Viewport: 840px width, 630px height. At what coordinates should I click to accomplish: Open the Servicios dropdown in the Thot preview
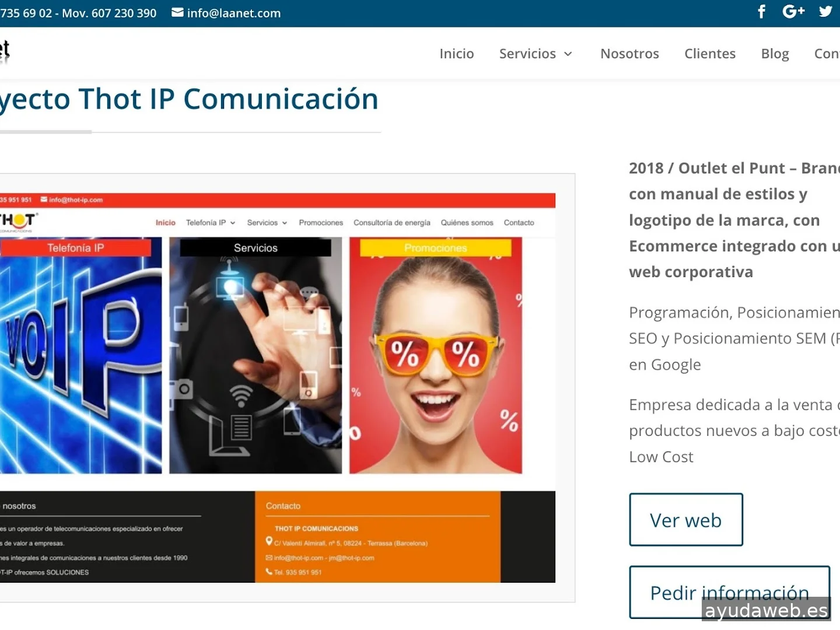coord(267,223)
